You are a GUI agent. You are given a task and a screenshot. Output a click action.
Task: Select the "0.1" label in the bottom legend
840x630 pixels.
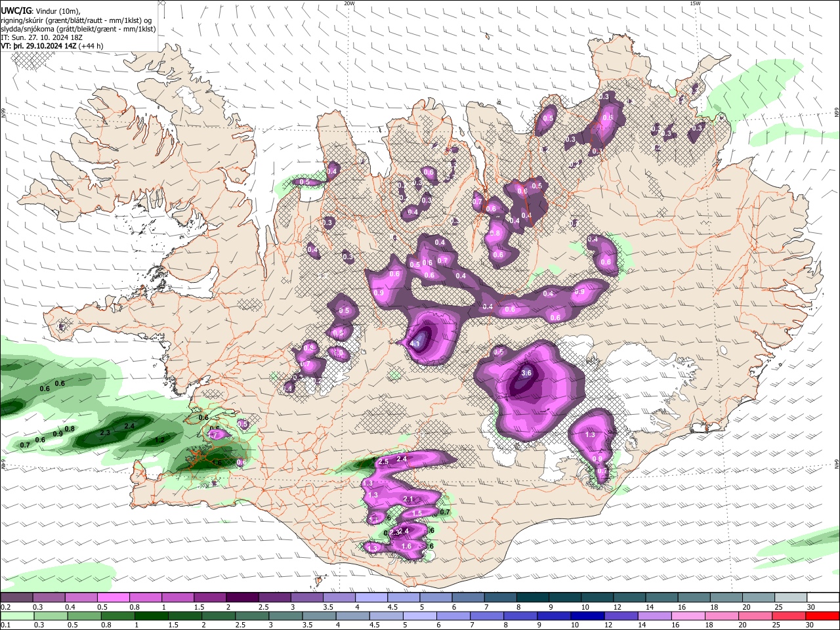pyautogui.click(x=5, y=625)
